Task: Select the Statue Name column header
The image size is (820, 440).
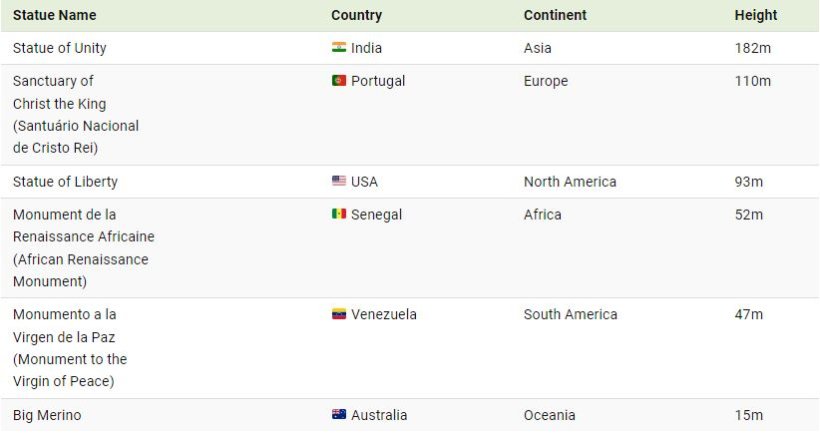Action: point(54,15)
